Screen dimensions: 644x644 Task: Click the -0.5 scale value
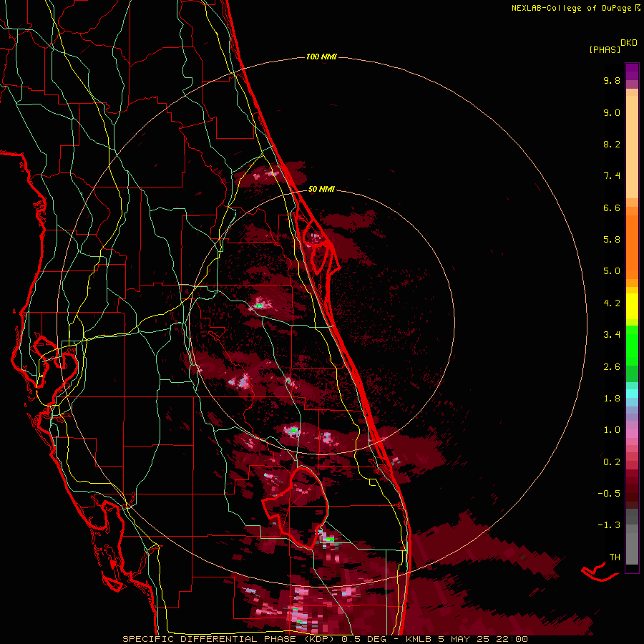tap(609, 494)
